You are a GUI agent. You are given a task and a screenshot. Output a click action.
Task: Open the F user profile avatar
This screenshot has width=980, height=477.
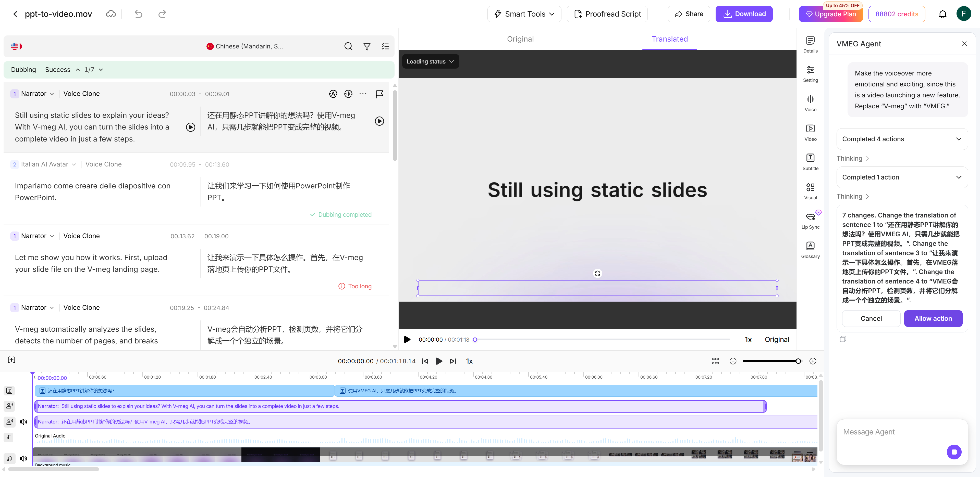click(x=963, y=14)
